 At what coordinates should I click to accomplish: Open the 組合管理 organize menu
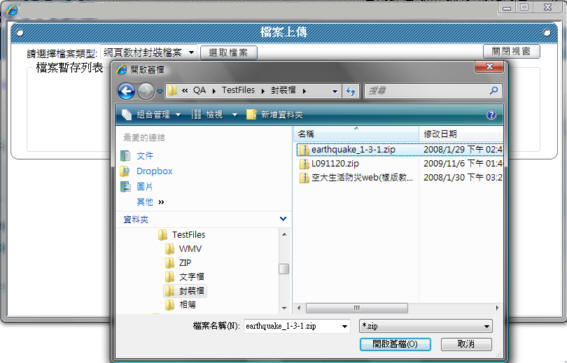point(151,115)
